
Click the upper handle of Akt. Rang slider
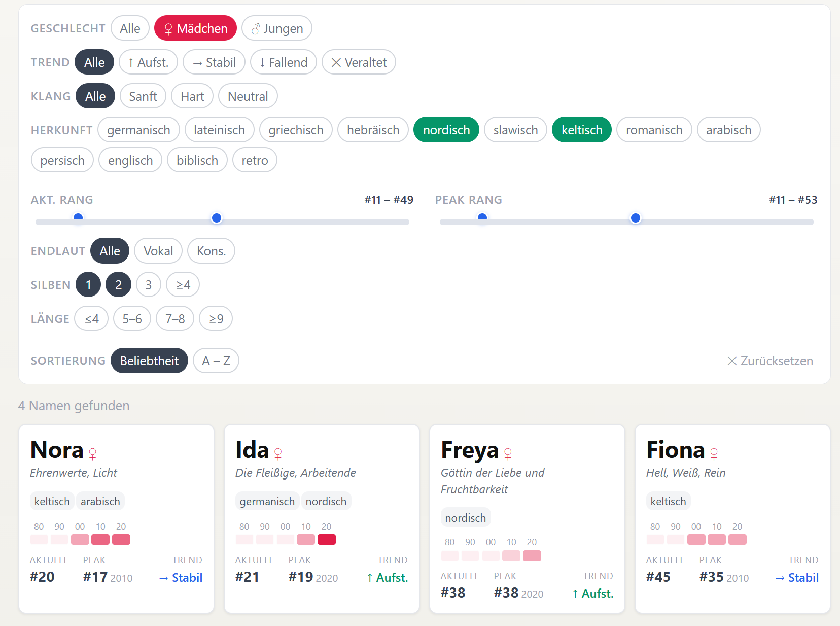point(217,218)
